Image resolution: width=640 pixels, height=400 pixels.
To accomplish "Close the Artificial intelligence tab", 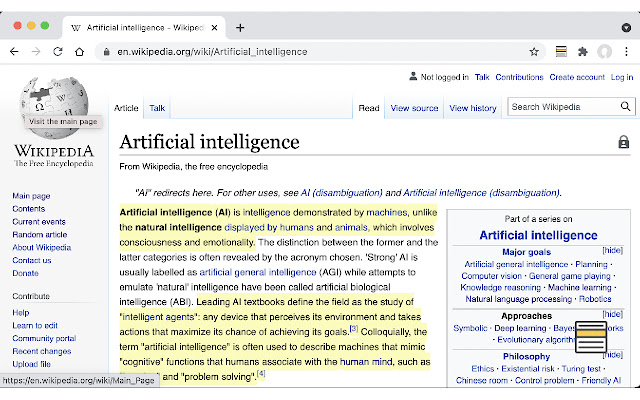I will 214,28.
